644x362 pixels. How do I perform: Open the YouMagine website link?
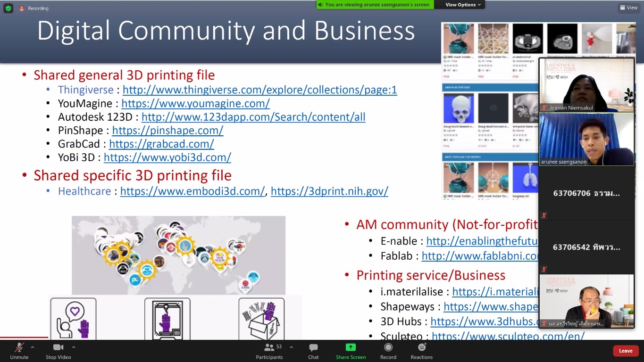coord(195,103)
